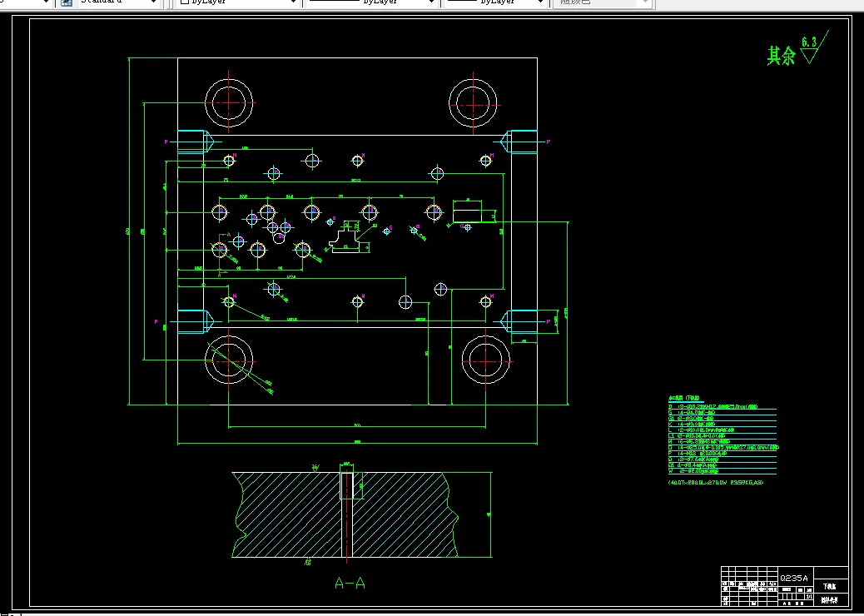Select the A-A section view label
The height and width of the screenshot is (616, 864).
pos(350,583)
